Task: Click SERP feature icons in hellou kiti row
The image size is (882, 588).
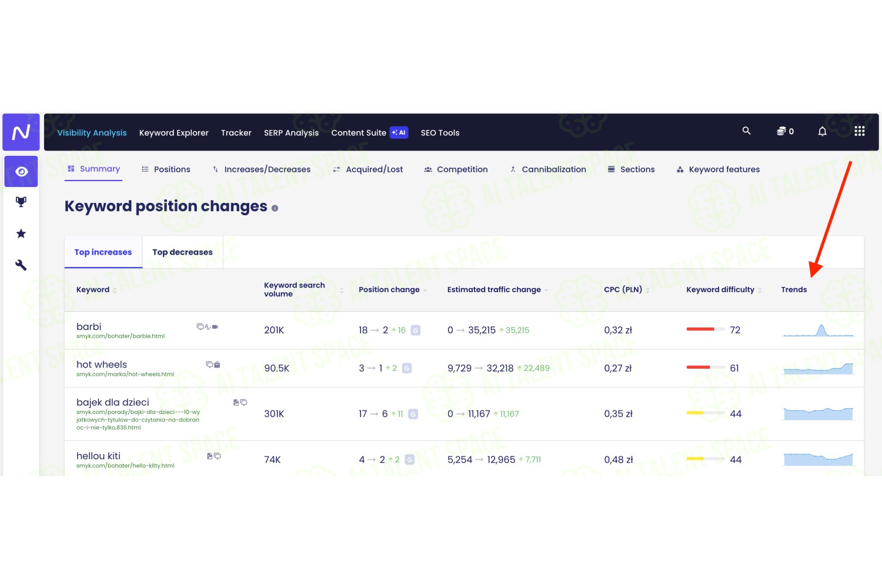Action: tap(213, 456)
